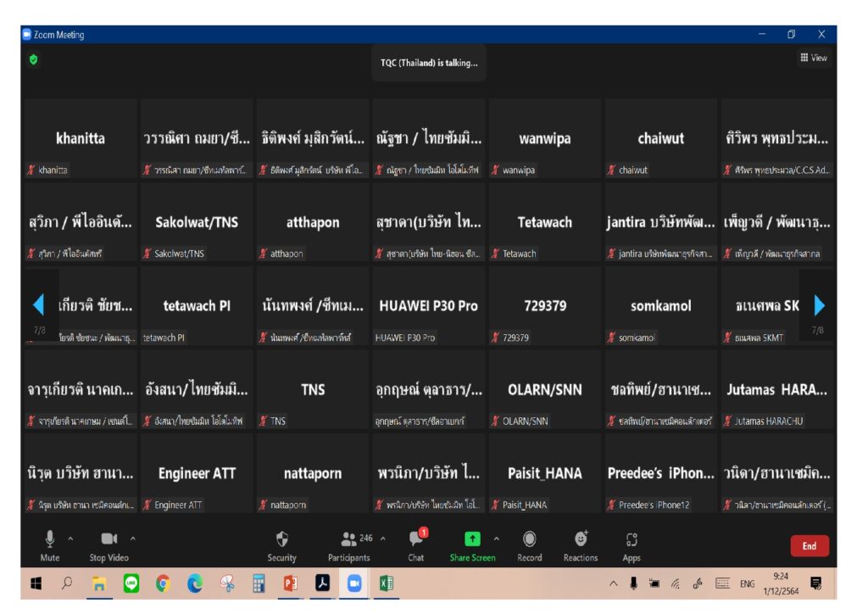Select the nattaporn participant tile
The image size is (868, 614).
coord(313,473)
